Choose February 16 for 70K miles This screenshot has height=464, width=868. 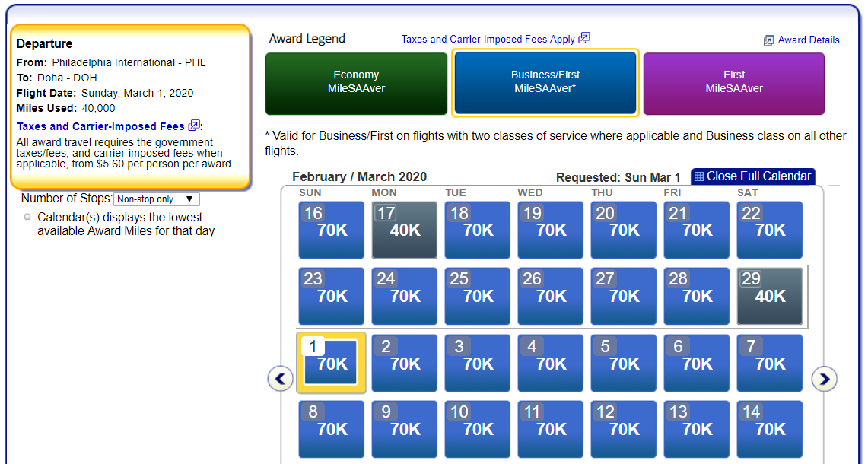pyautogui.click(x=332, y=230)
